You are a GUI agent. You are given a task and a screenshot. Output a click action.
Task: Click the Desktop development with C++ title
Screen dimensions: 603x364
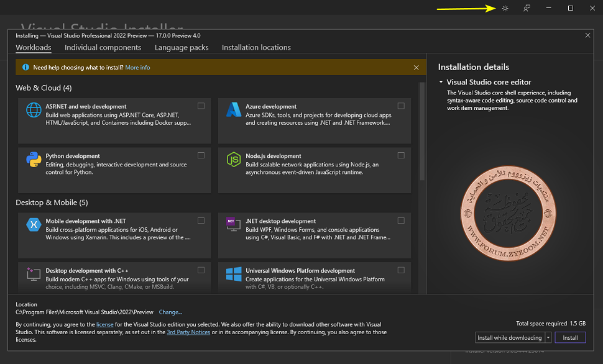pyautogui.click(x=87, y=271)
